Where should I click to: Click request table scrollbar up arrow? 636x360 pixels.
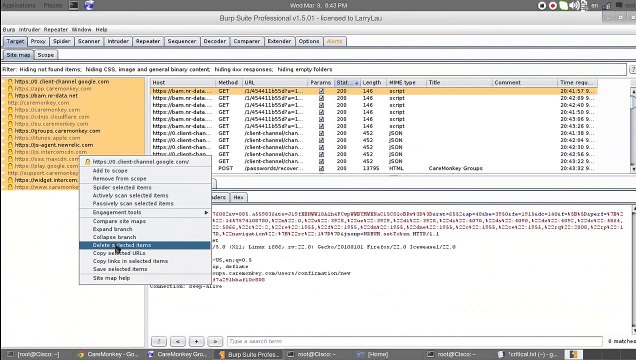tap(633, 92)
